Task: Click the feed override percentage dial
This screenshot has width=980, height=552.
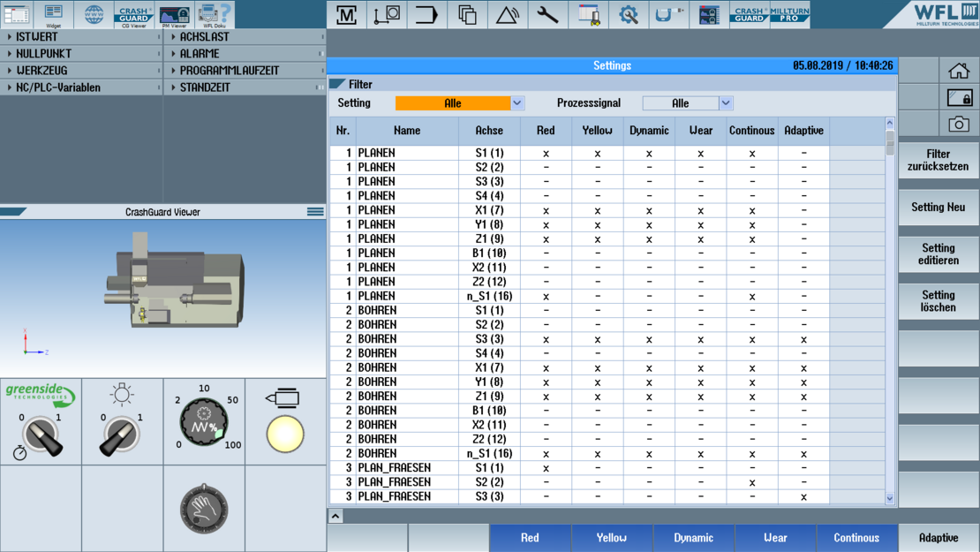Action: click(204, 422)
